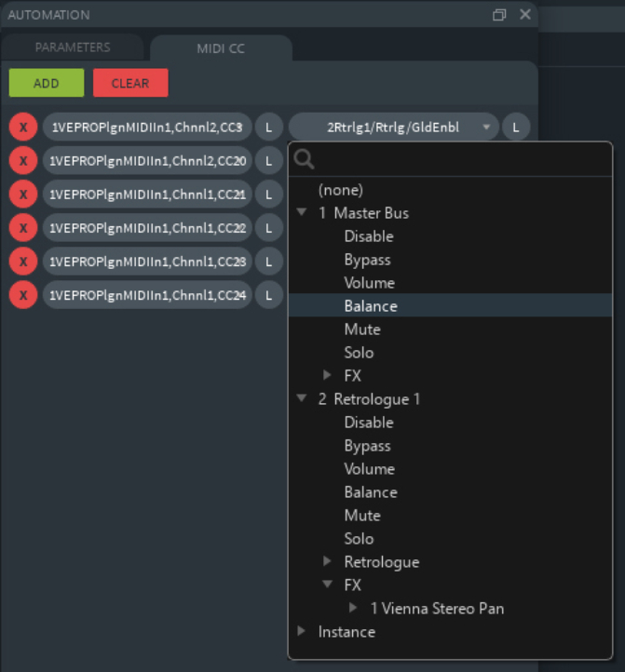The height and width of the screenshot is (672, 625).
Task: Open the 2Rtrlg1/Rtrlg/GldEnbl destination dropdown
Action: coord(393,127)
